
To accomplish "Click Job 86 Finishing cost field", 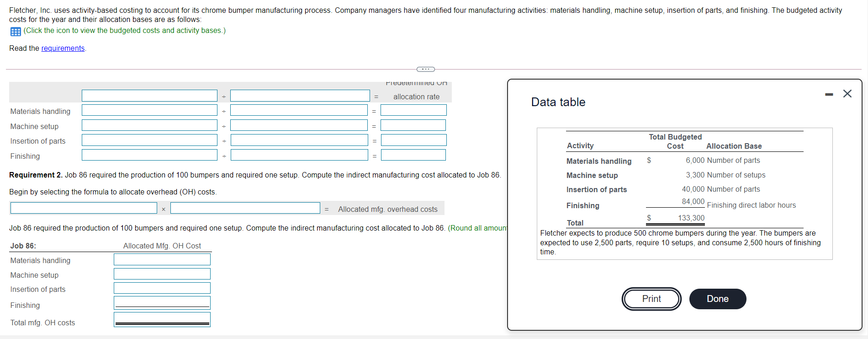I will point(162,303).
